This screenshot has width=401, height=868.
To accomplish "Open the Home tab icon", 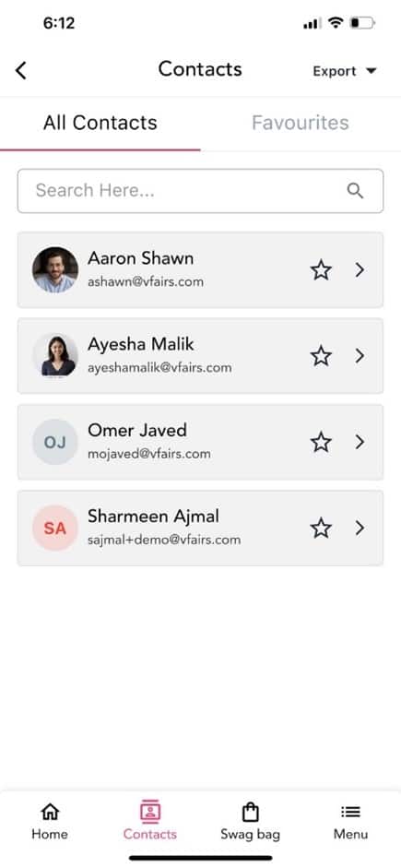I will (x=50, y=812).
